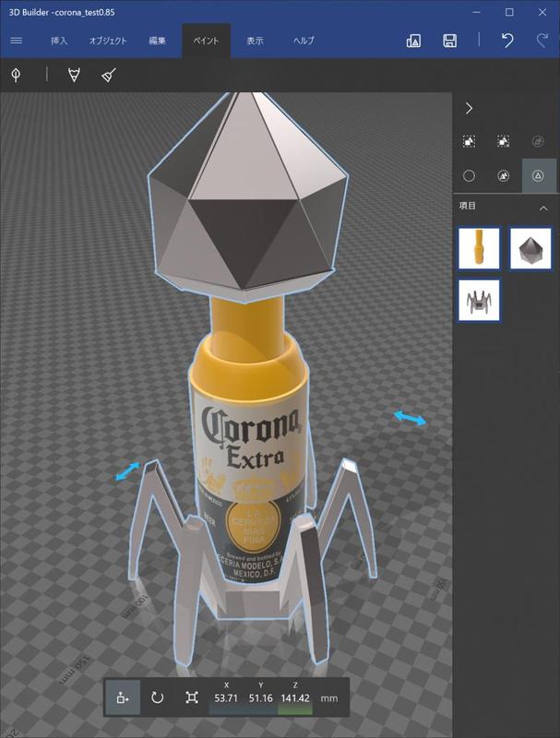Activate the move mode icon
Screen dimensions: 560x738
point(123,697)
